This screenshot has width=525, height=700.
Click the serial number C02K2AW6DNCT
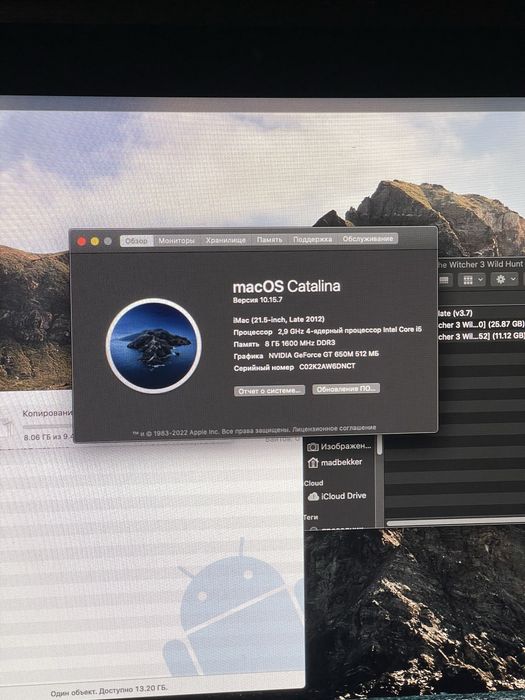point(327,366)
